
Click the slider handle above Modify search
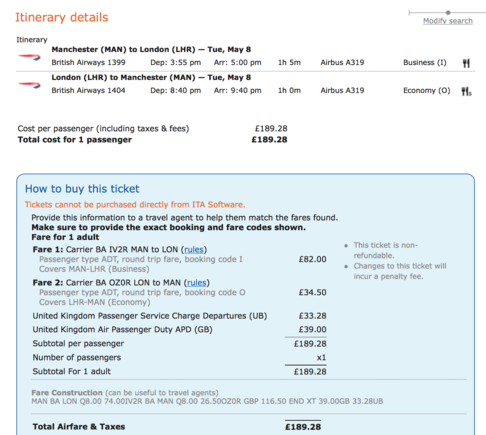[x=448, y=12]
